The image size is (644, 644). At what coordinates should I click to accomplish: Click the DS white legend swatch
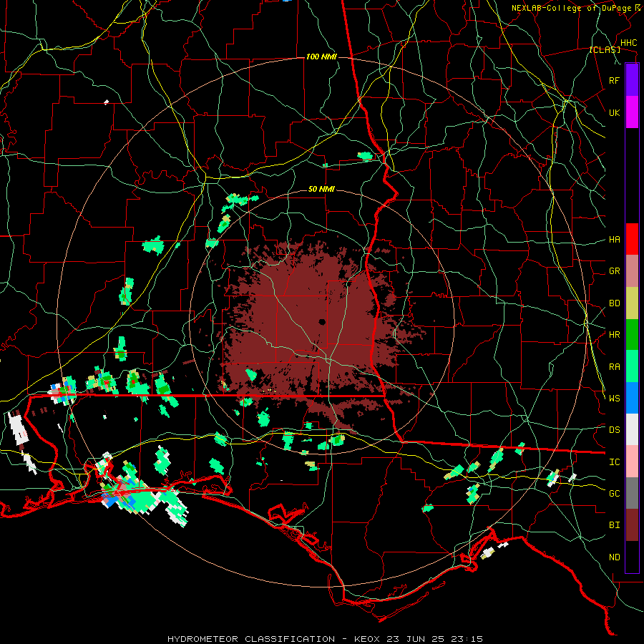[632, 429]
